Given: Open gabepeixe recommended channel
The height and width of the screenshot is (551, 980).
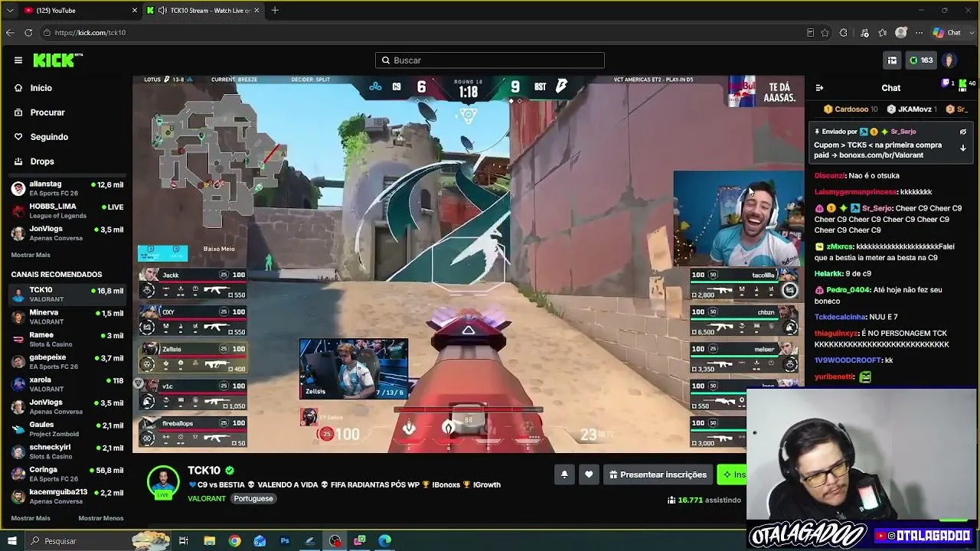Looking at the screenshot, I should point(67,361).
